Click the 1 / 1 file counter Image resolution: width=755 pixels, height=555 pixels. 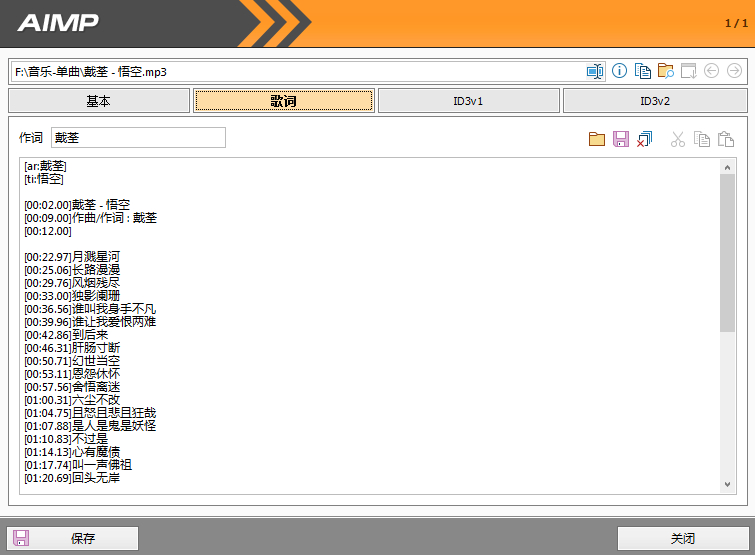click(x=736, y=23)
